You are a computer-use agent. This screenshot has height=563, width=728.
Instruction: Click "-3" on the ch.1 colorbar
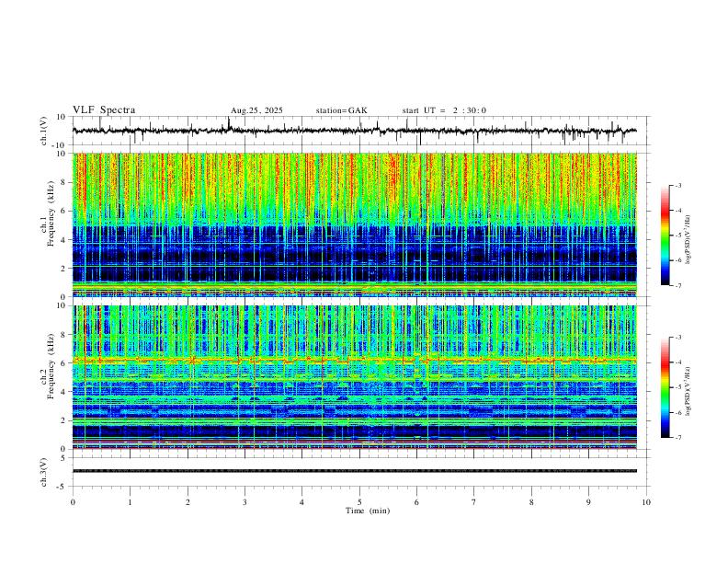(677, 185)
